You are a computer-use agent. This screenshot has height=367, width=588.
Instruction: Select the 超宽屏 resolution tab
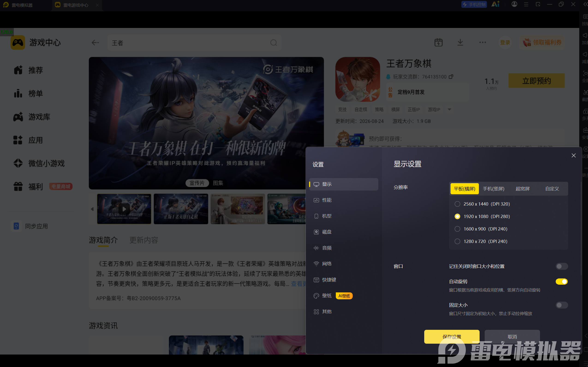pyautogui.click(x=522, y=189)
